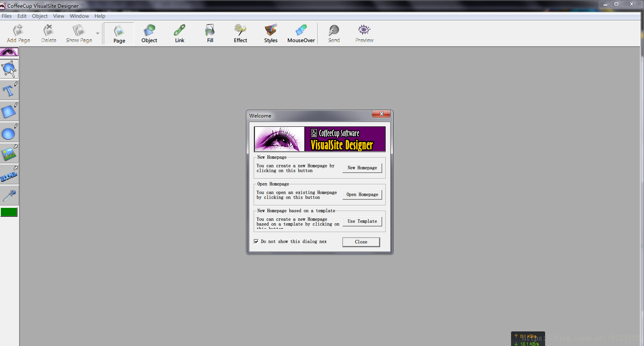644x346 pixels.
Task: Toggle Do not show this dialog checkbox
Action: (256, 241)
